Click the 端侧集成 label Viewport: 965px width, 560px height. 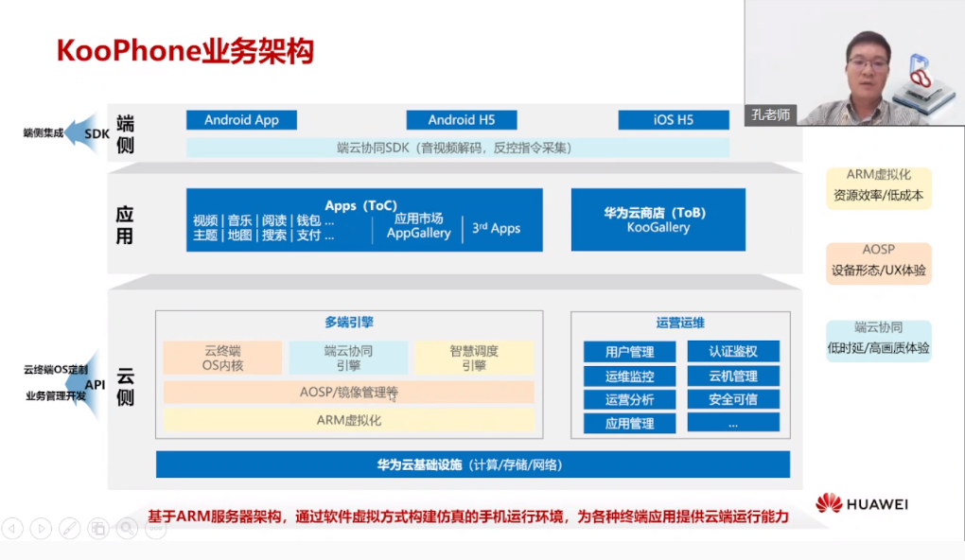point(44,133)
